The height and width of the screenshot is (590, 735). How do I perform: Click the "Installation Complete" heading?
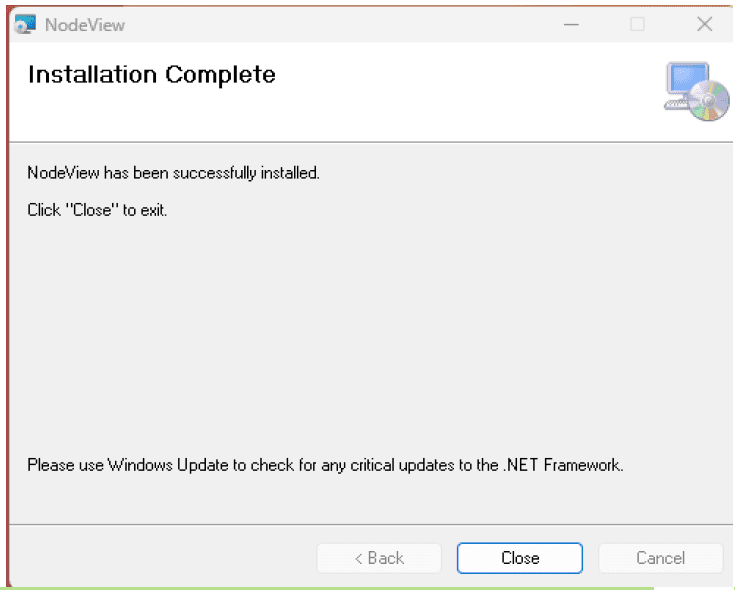coord(151,75)
